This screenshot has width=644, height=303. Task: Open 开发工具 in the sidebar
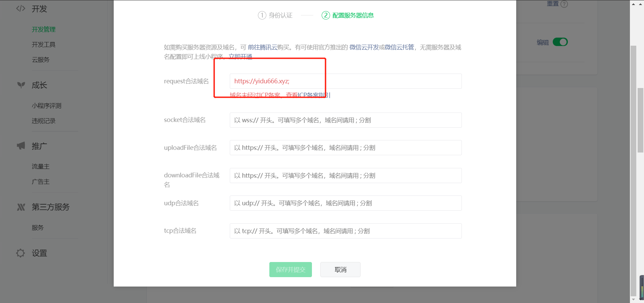(x=44, y=45)
